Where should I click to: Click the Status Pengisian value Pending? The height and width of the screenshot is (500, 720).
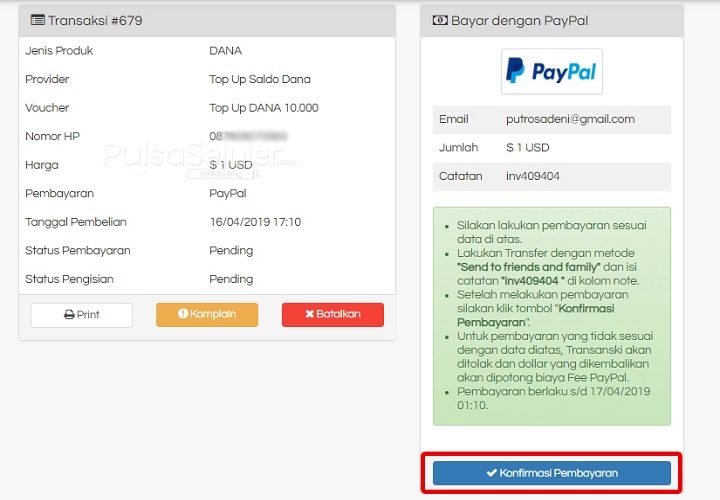click(x=231, y=279)
